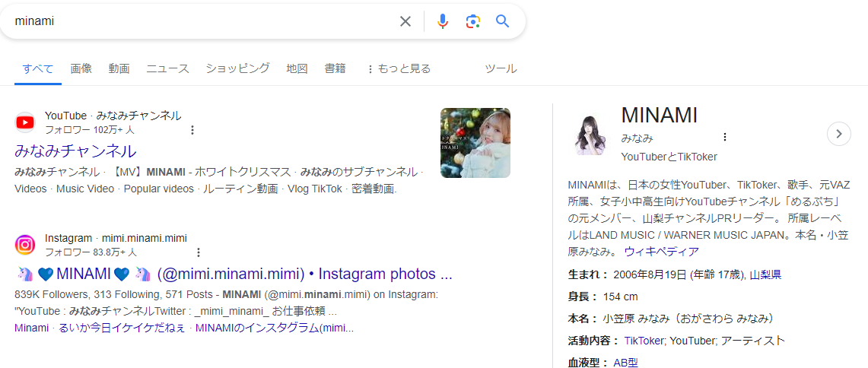Screen dimensions: 868x368
Task: Open TikToker link in 活動内容
Action: tap(644, 341)
